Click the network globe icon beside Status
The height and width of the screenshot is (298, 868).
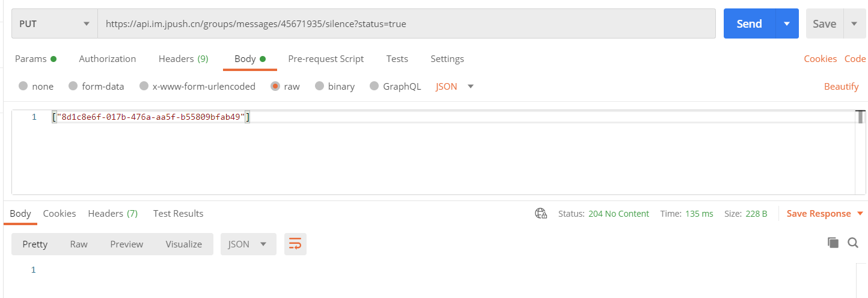[x=540, y=214]
